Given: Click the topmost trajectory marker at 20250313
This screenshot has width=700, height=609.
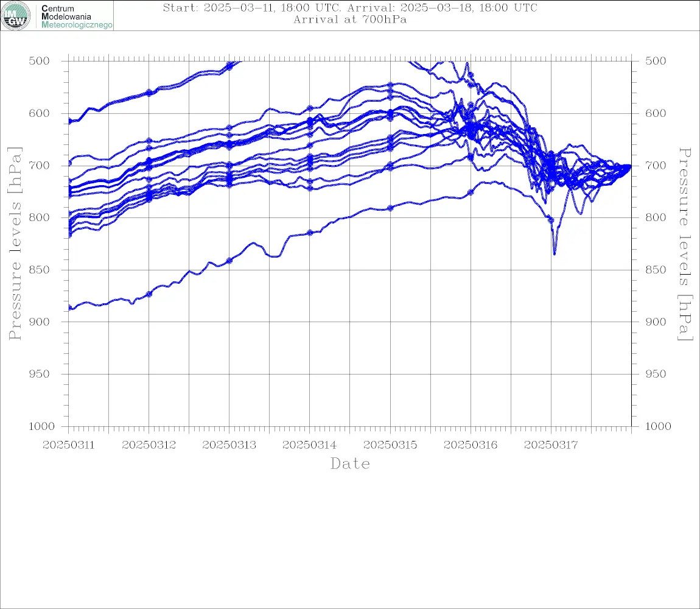Looking at the screenshot, I should point(229,66).
